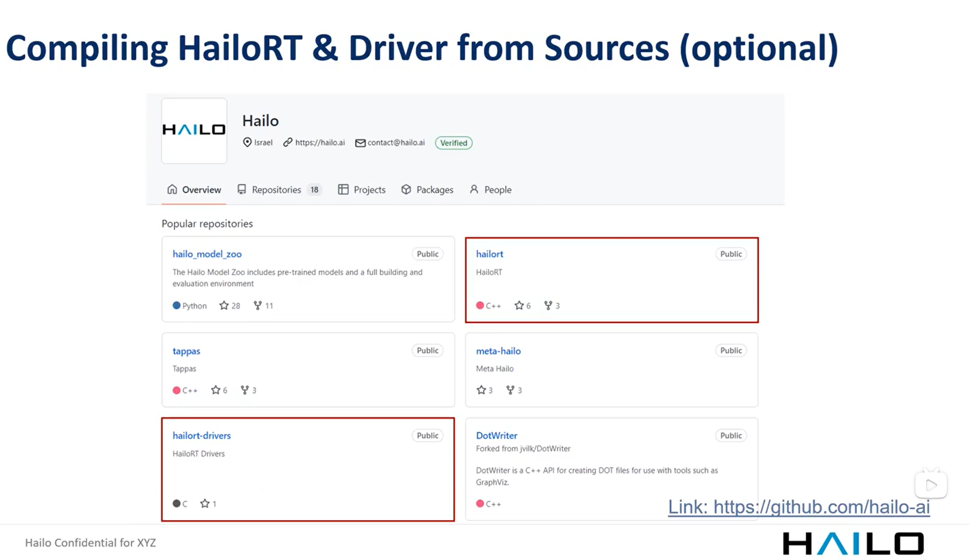Switch to the Projects tab
The height and width of the screenshot is (560, 970).
pos(362,190)
